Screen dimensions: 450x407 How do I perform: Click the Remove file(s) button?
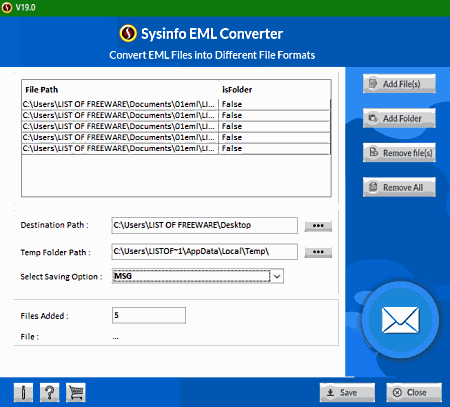click(x=399, y=153)
